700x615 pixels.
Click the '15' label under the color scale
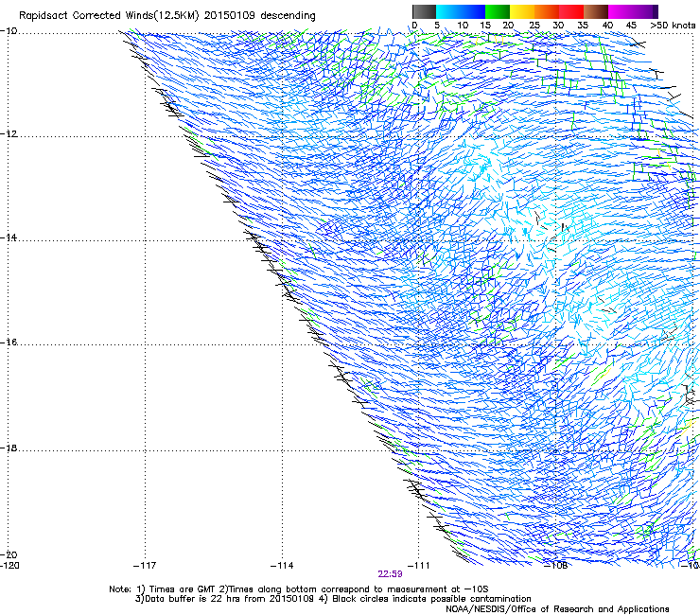point(485,26)
